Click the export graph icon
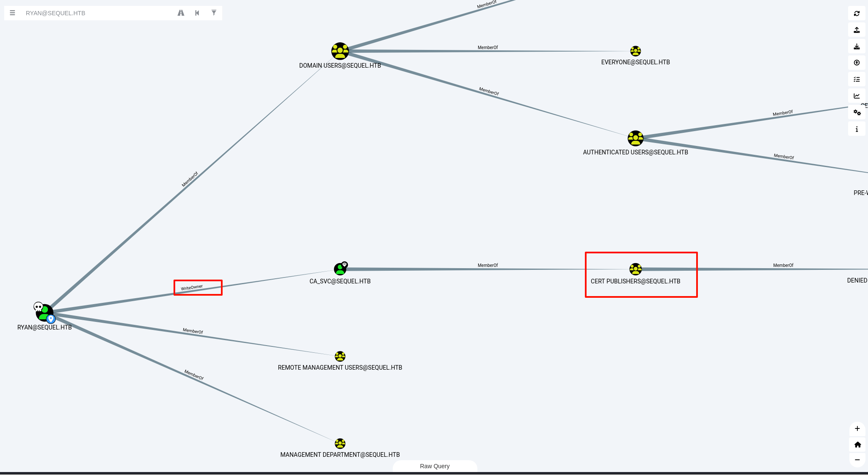Screen dimensions: 868x475 tap(857, 30)
